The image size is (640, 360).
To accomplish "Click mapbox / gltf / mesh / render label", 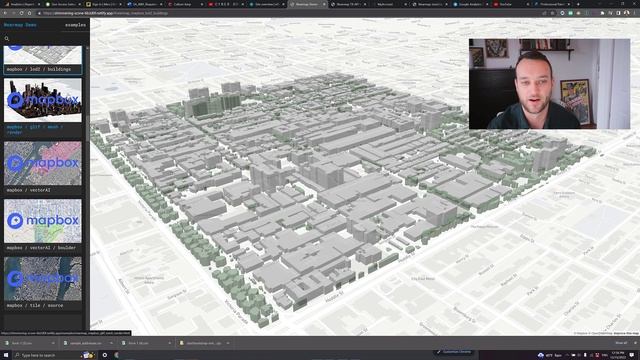I will [x=35, y=129].
